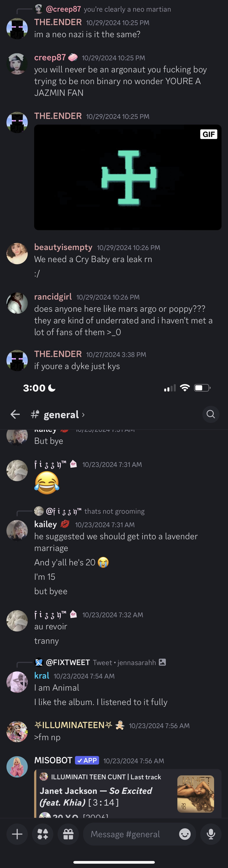
Task: Tap creep87's username
Action: tap(50, 57)
